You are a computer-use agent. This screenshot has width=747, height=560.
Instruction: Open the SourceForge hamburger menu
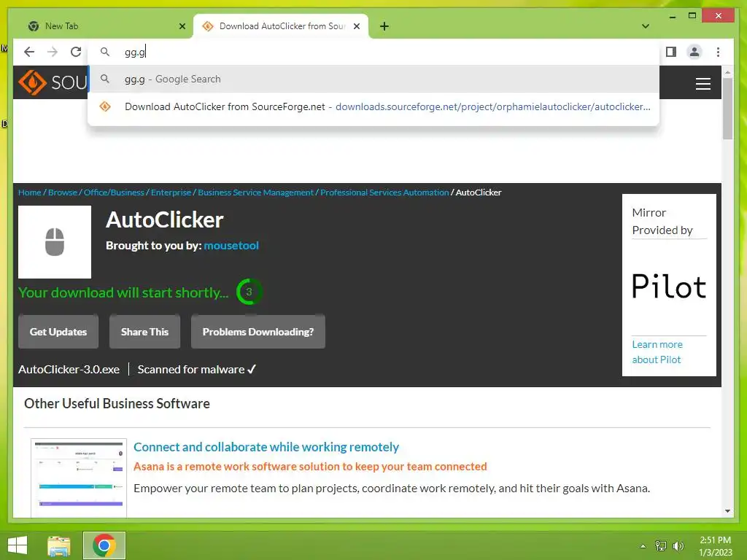(703, 84)
